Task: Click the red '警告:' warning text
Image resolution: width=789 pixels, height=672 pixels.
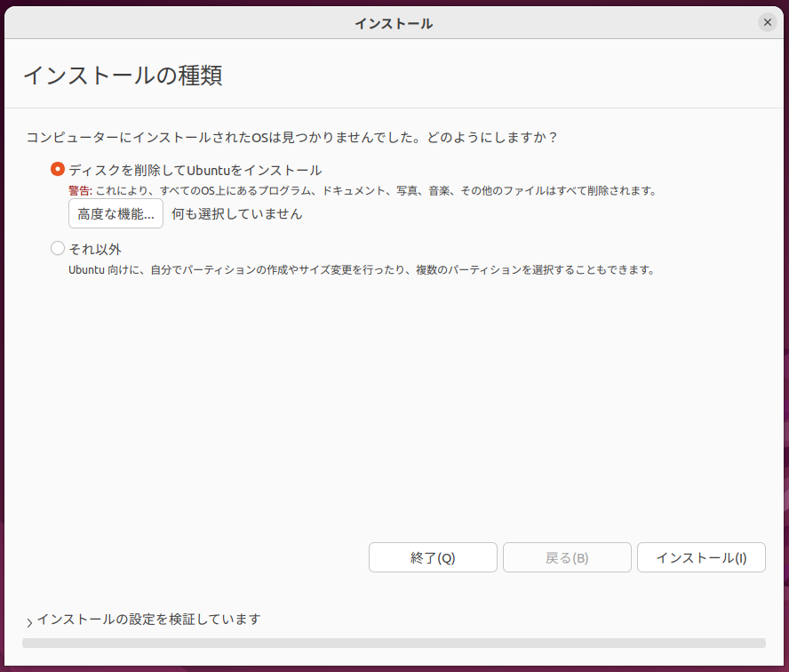Action: point(80,191)
